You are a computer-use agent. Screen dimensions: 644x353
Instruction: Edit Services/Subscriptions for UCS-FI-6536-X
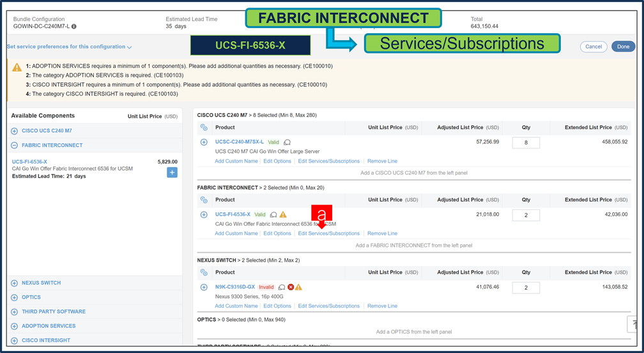[x=328, y=233]
